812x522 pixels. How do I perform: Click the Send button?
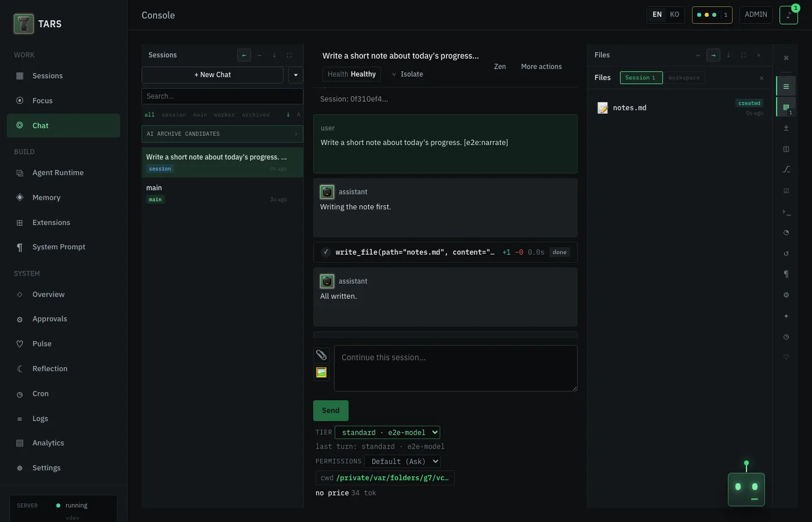click(x=331, y=411)
